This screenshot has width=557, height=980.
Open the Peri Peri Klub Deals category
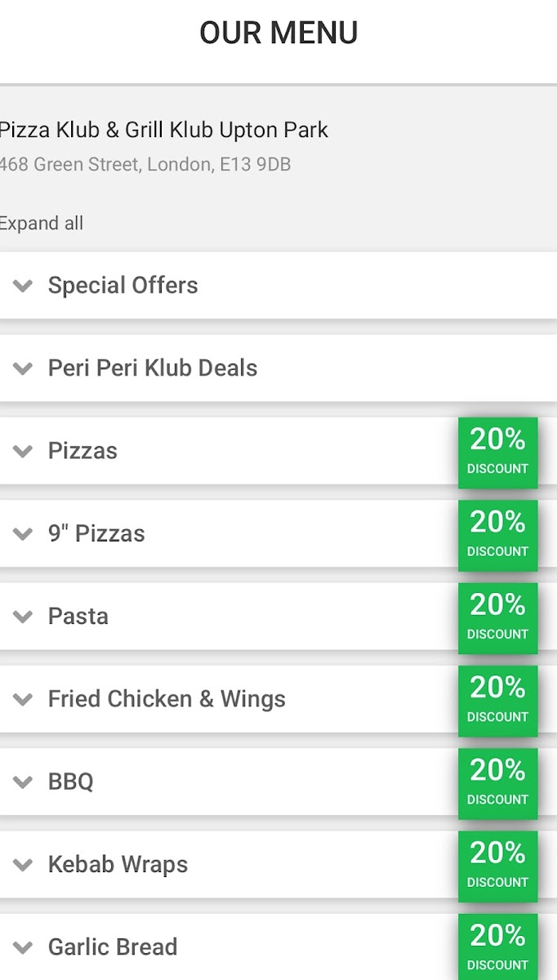click(x=153, y=368)
